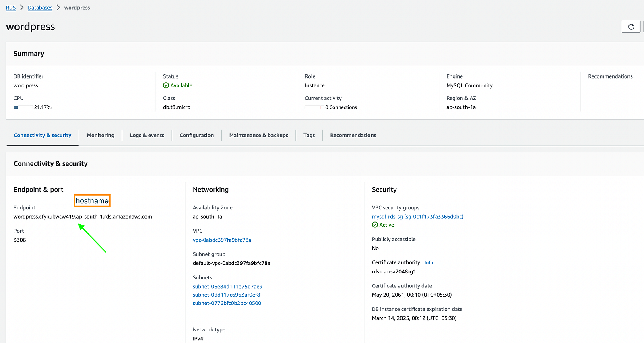
Task: Click the certificate authority value rds-ca-rsa2048-g1
Action: click(394, 272)
